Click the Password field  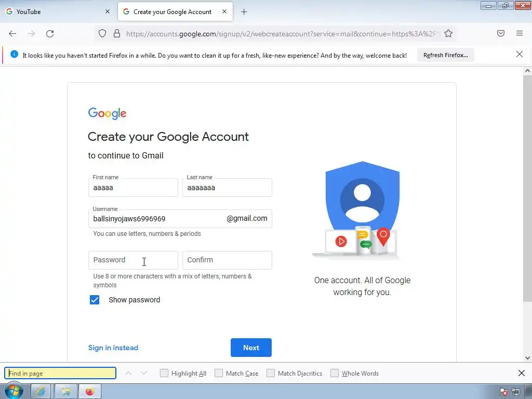133,260
